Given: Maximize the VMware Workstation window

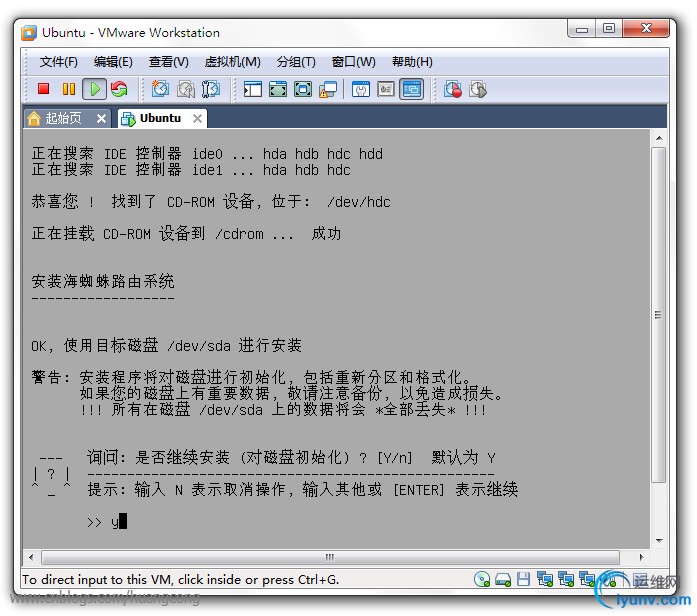Looking at the screenshot, I should point(609,29).
